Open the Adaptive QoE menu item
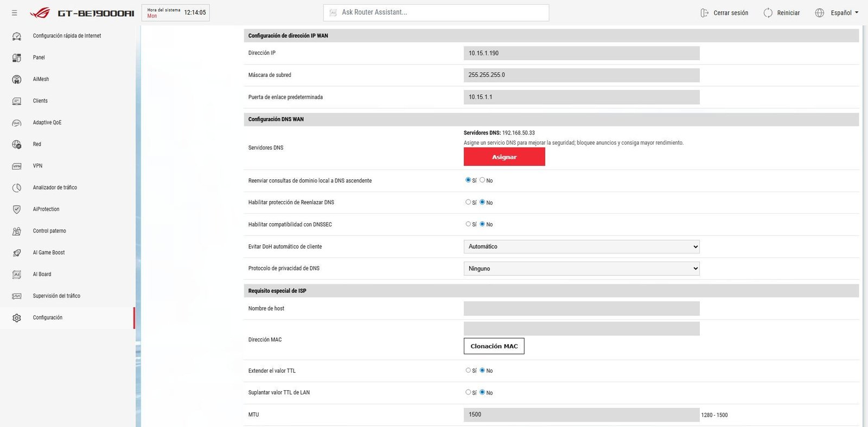868x427 pixels. (67, 122)
